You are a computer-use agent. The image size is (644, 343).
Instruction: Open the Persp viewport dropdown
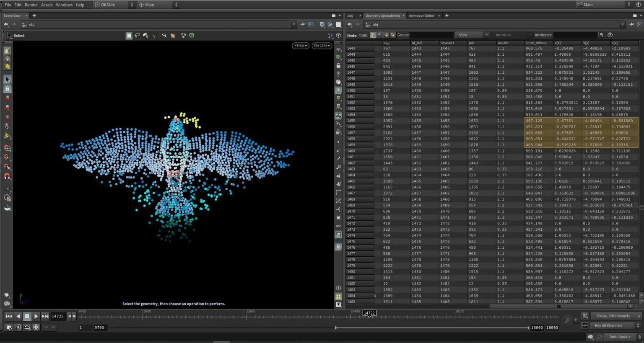(300, 46)
